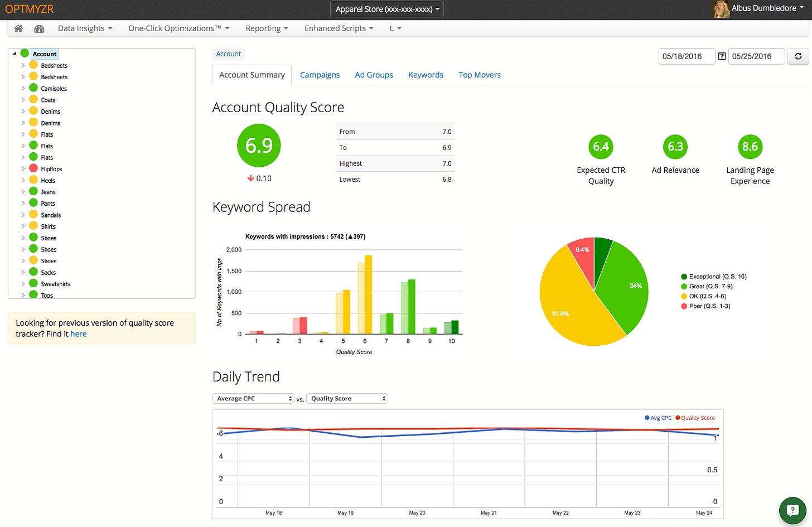
Task: Click the Expected CTR Quality 6.4 score circle
Action: coord(601,147)
